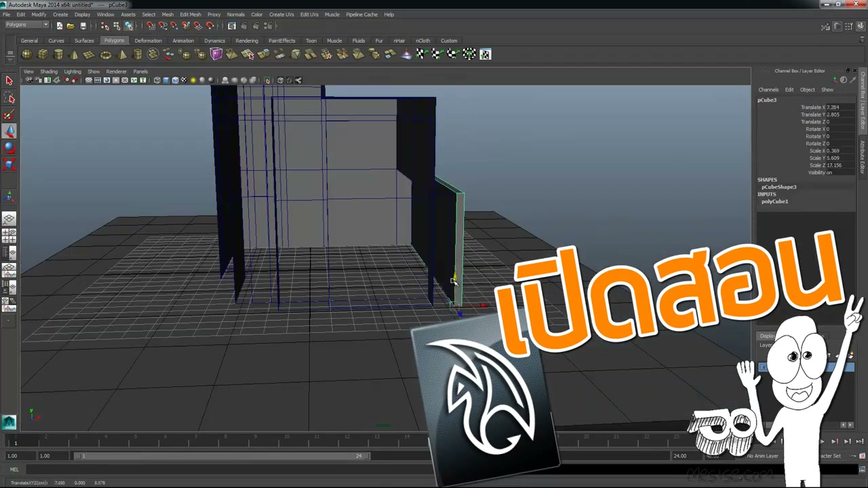This screenshot has height=488, width=868.
Task: Toggle viewport wireframe display cube
Action: pos(157,80)
